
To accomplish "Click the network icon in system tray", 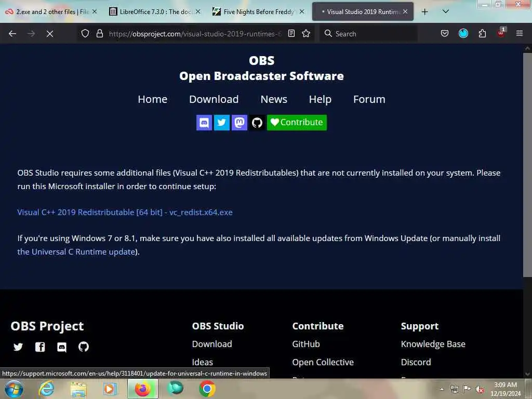I will click(x=455, y=390).
